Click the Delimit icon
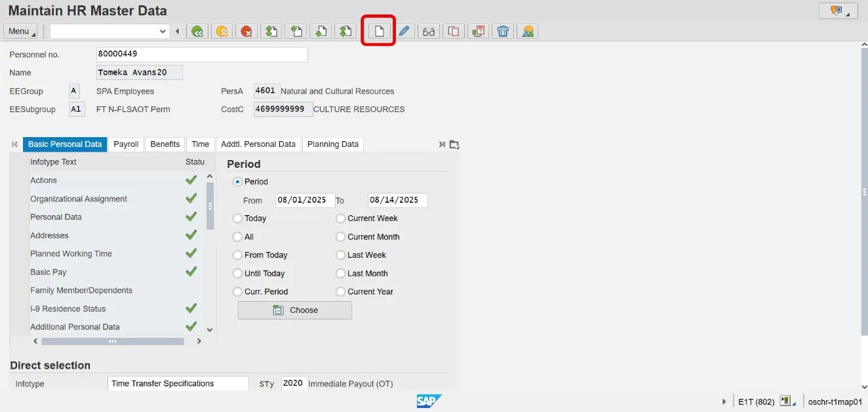The height and width of the screenshot is (412, 868). tap(479, 31)
